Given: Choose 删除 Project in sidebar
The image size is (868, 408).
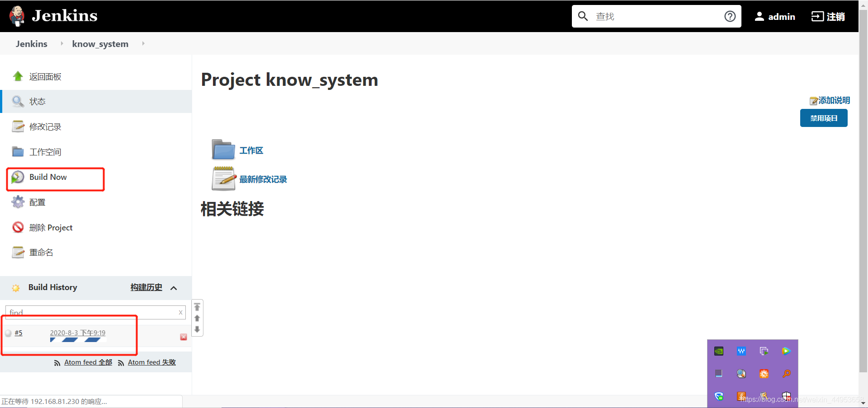Looking at the screenshot, I should (x=51, y=228).
